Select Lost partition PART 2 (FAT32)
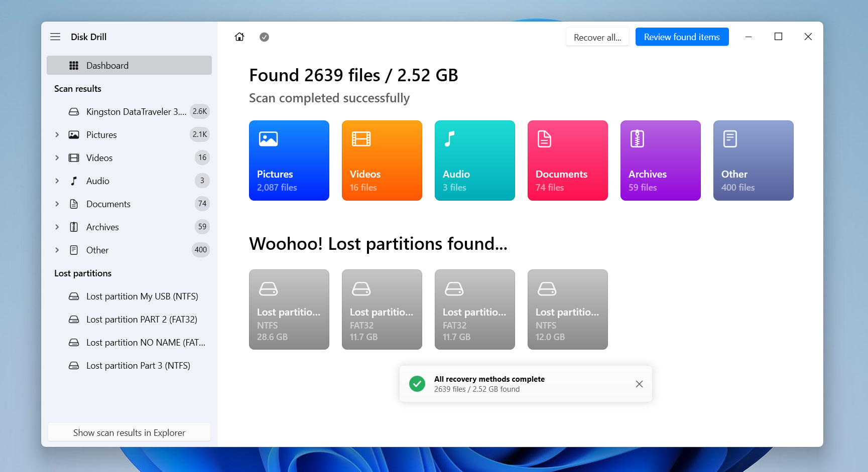The height and width of the screenshot is (472, 868). coord(129,319)
